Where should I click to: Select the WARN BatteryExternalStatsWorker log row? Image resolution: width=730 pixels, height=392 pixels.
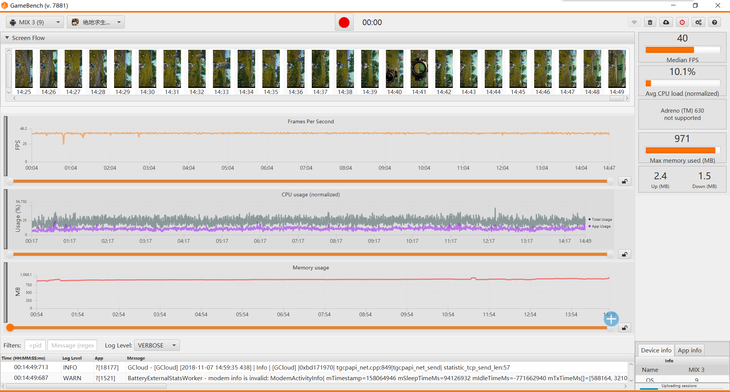[x=314, y=378]
